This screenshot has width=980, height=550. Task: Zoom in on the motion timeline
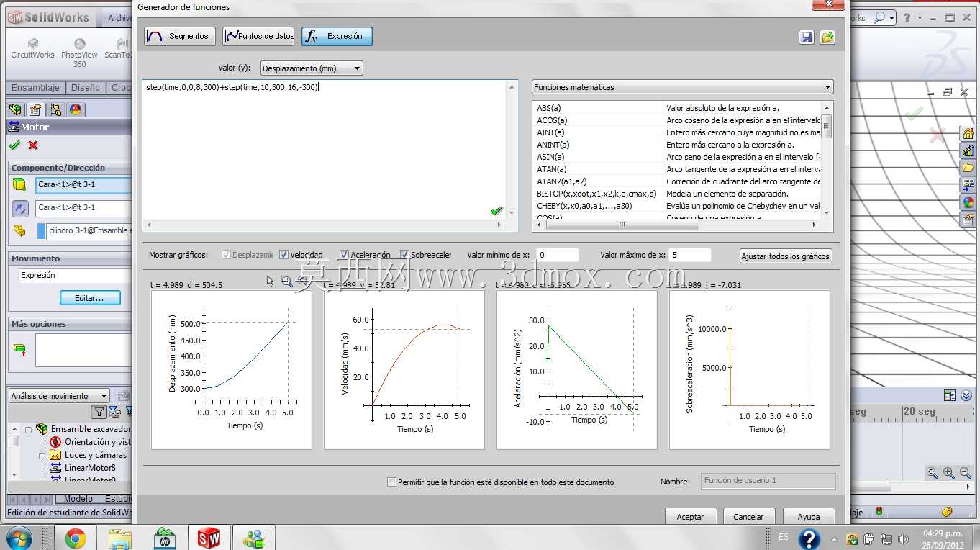949,473
